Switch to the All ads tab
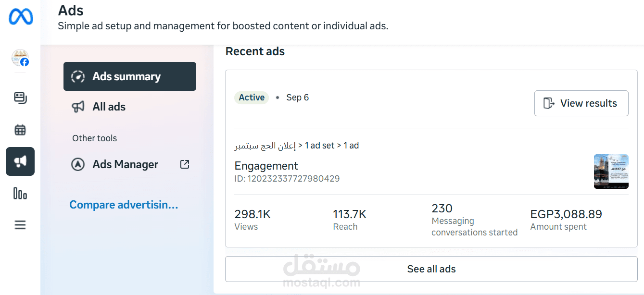 pyautogui.click(x=108, y=107)
